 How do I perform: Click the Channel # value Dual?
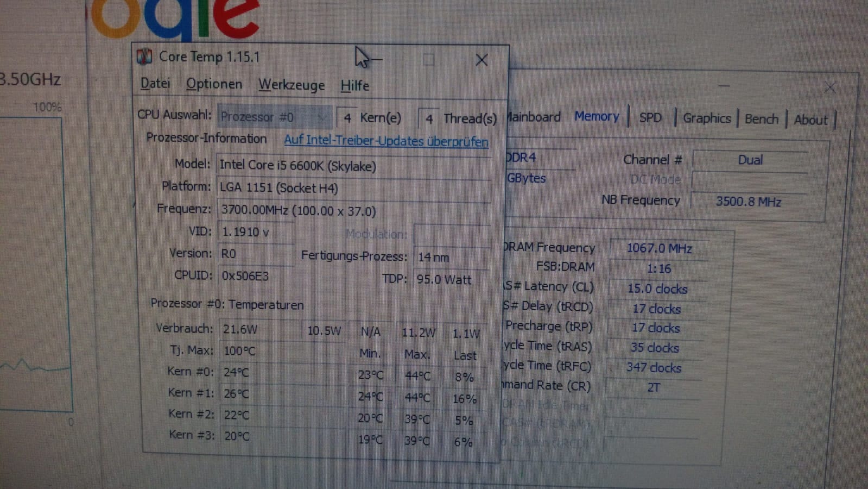pos(750,160)
